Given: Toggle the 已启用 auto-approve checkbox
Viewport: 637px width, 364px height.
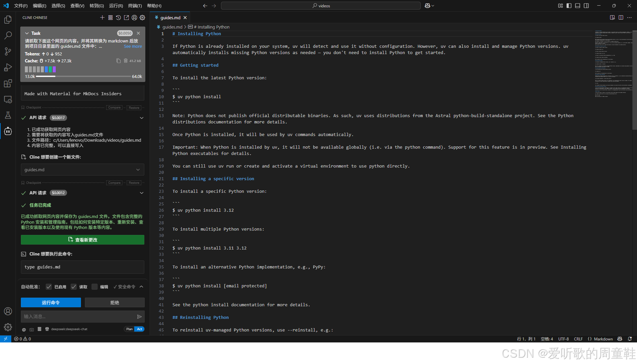Looking at the screenshot, I should coord(49,287).
